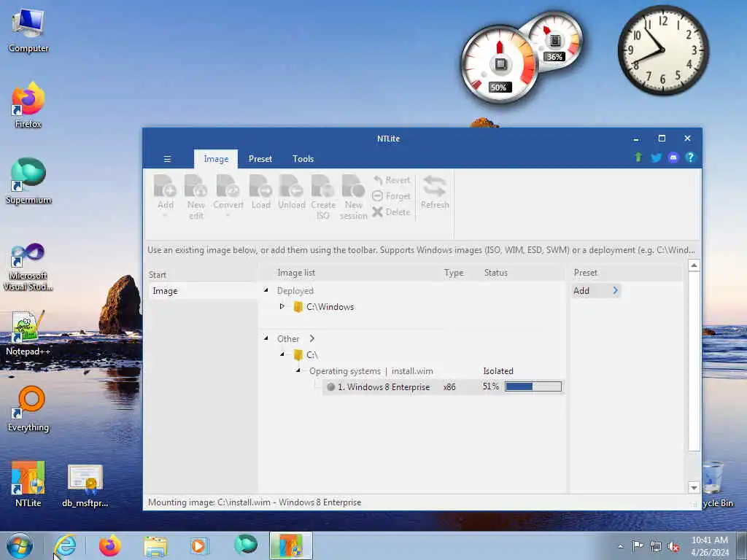
Task: Open Windows Explorer from the taskbar
Action: pyautogui.click(x=155, y=545)
